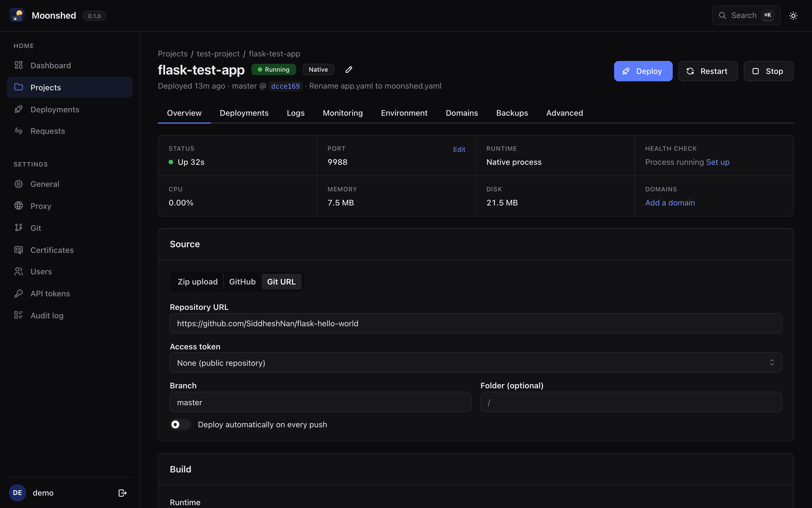Click Add a domain link
Screen dimensions: 812x508
click(670, 203)
